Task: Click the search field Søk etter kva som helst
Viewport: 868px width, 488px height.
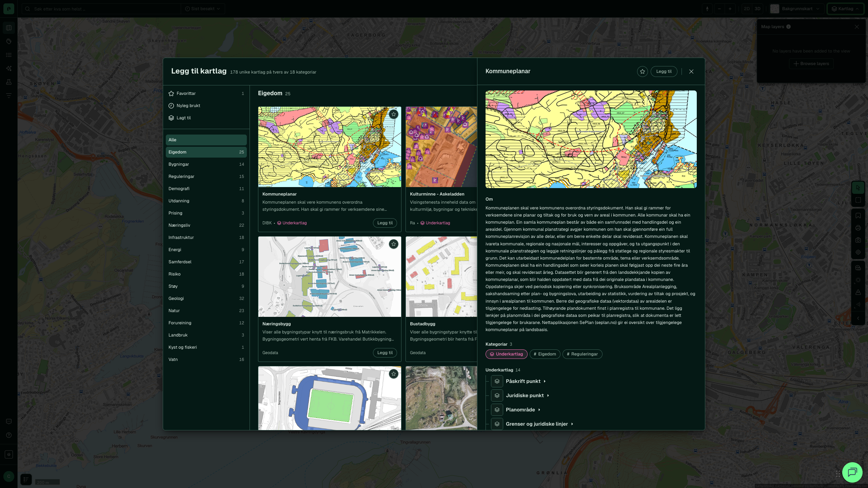Action: click(102, 9)
